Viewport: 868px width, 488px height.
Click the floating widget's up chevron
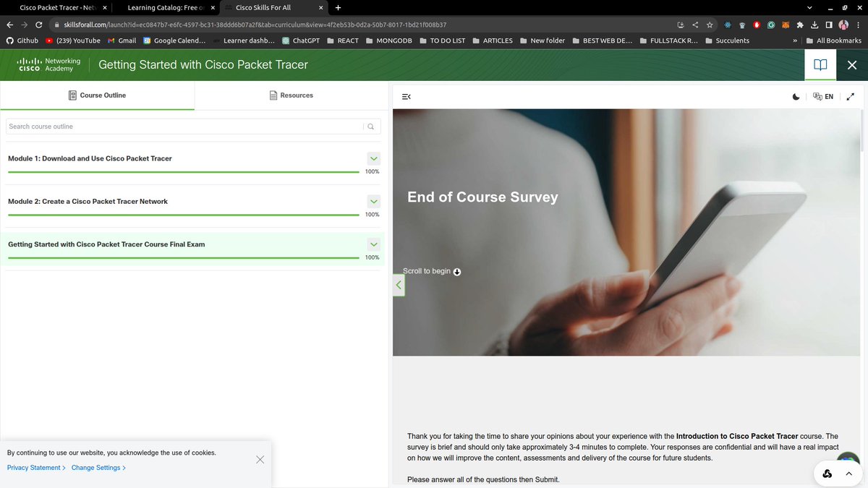(x=849, y=474)
